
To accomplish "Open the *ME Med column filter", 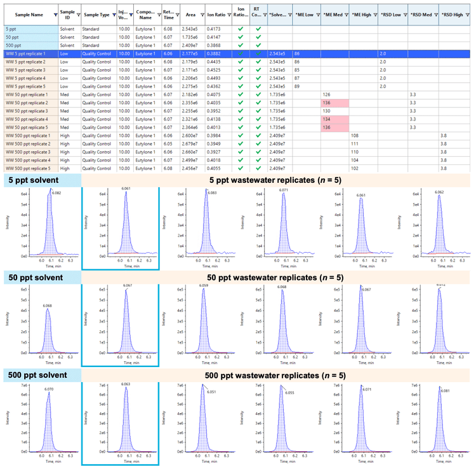I will (346, 13).
